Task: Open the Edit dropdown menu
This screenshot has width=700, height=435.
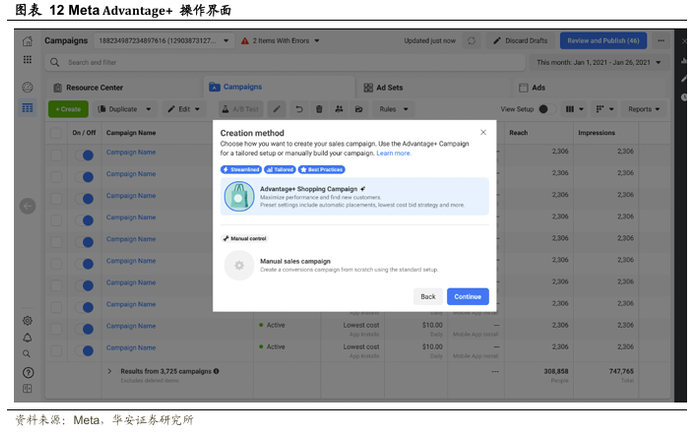Action: click(183, 109)
